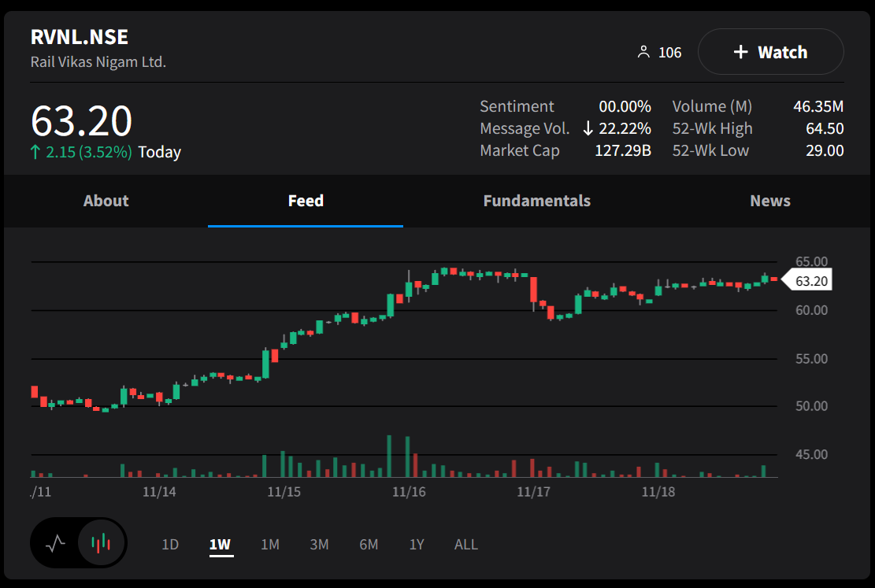Click the active Feed tab

point(306,201)
